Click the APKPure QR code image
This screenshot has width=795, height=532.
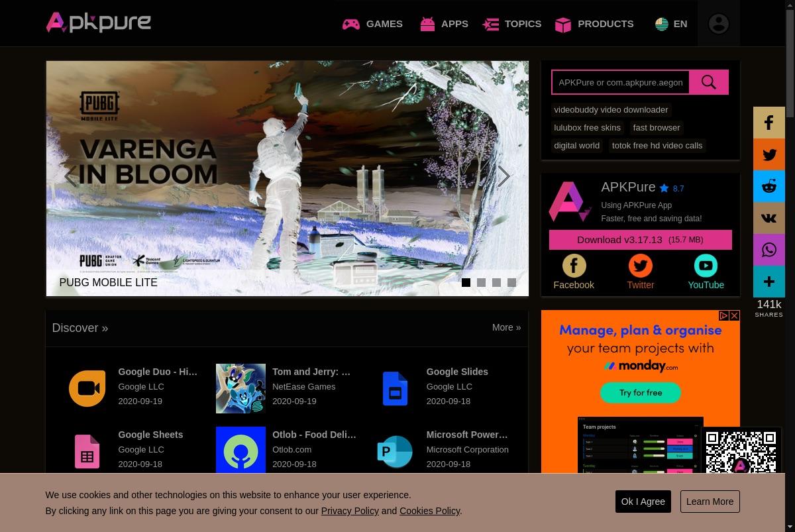(x=741, y=451)
